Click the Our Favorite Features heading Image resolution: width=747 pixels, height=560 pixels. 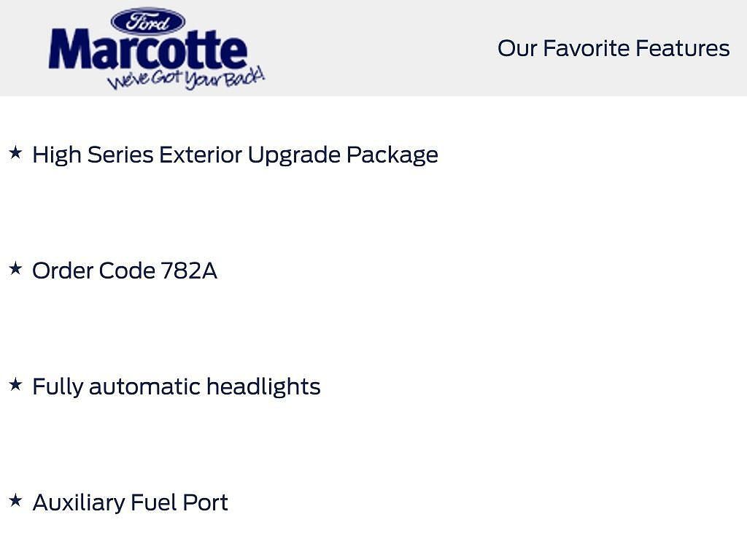tap(613, 48)
